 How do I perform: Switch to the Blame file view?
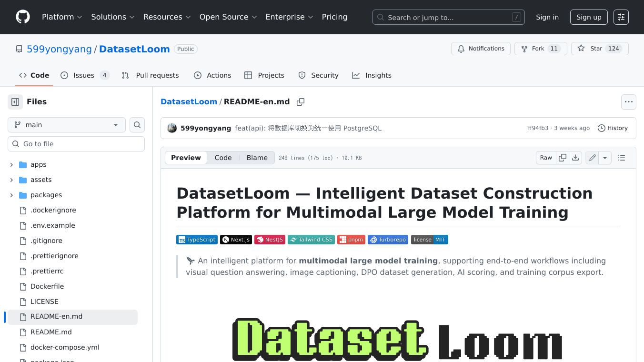[x=257, y=158]
